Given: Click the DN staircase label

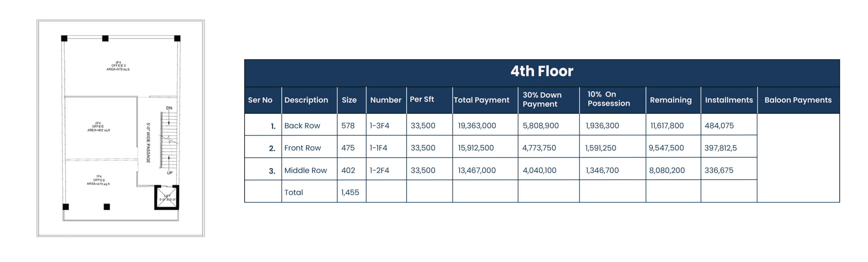Looking at the screenshot, I should coord(169,108).
